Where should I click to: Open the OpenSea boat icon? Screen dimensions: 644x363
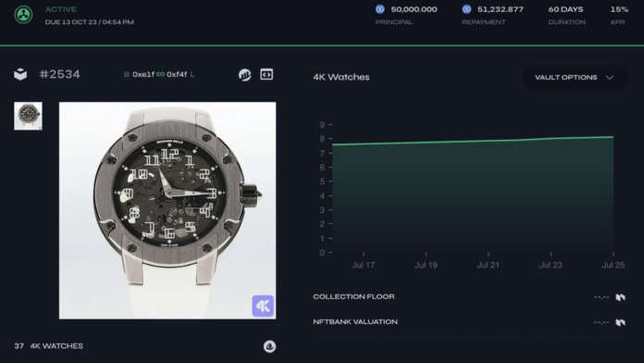(x=269, y=346)
